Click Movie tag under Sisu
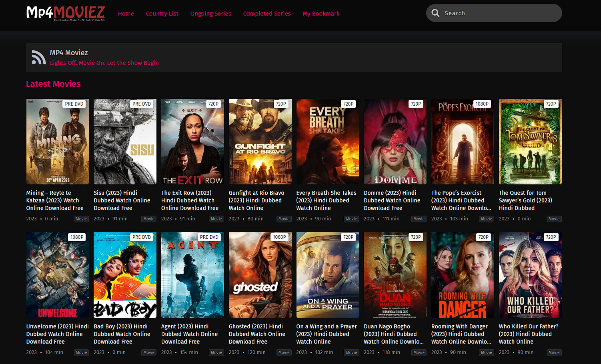Viewport: 601px width, 364px height. [x=149, y=219]
